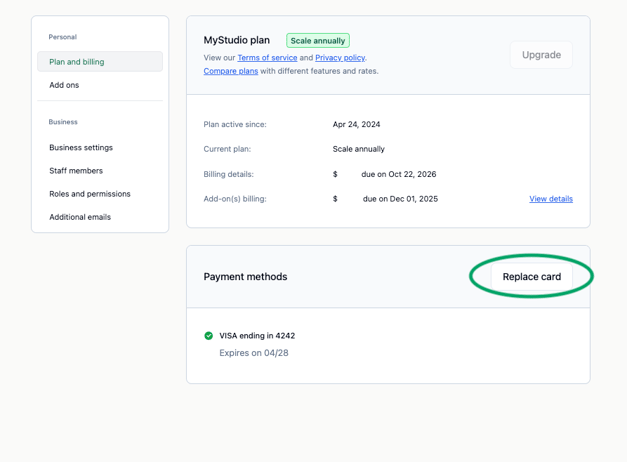The image size is (627, 462).
Task: Open Business settings from the sidebar
Action: 81,148
